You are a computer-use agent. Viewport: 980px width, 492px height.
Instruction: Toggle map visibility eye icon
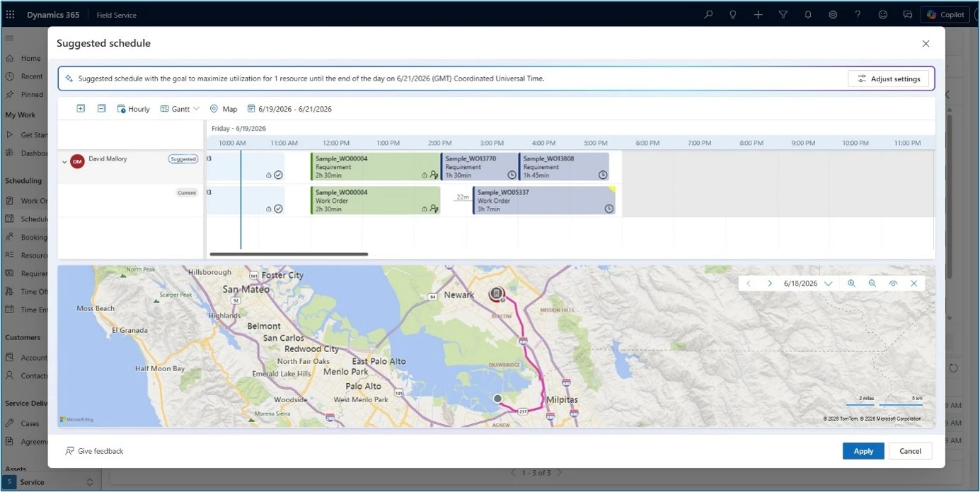coord(893,283)
